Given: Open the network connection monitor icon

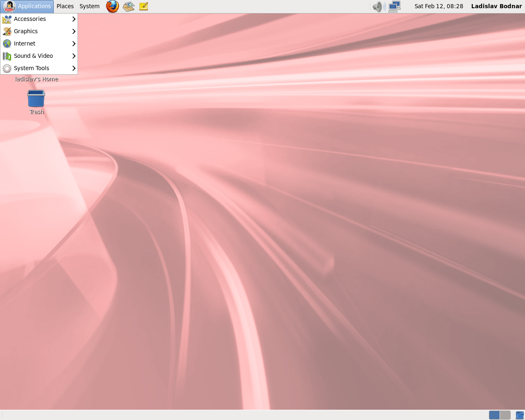Looking at the screenshot, I should [x=394, y=7].
